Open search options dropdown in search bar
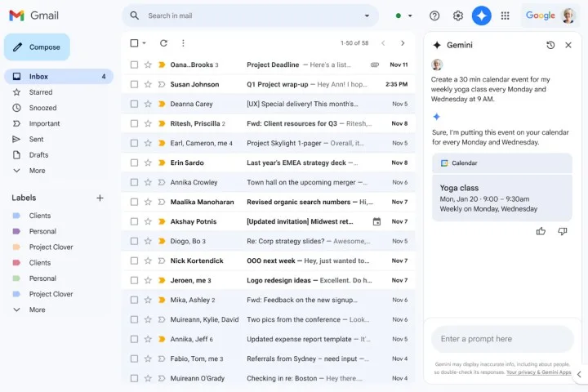Viewport: 588px width, 392px height. [367, 16]
